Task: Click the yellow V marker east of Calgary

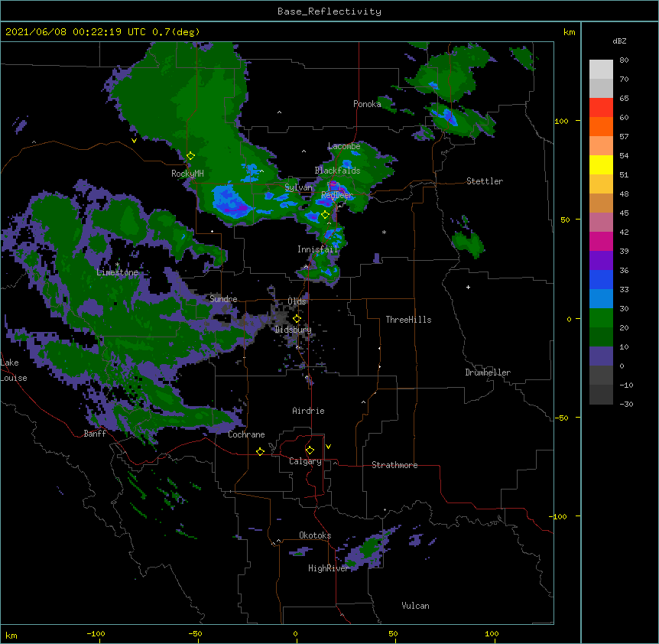Action: [x=328, y=447]
